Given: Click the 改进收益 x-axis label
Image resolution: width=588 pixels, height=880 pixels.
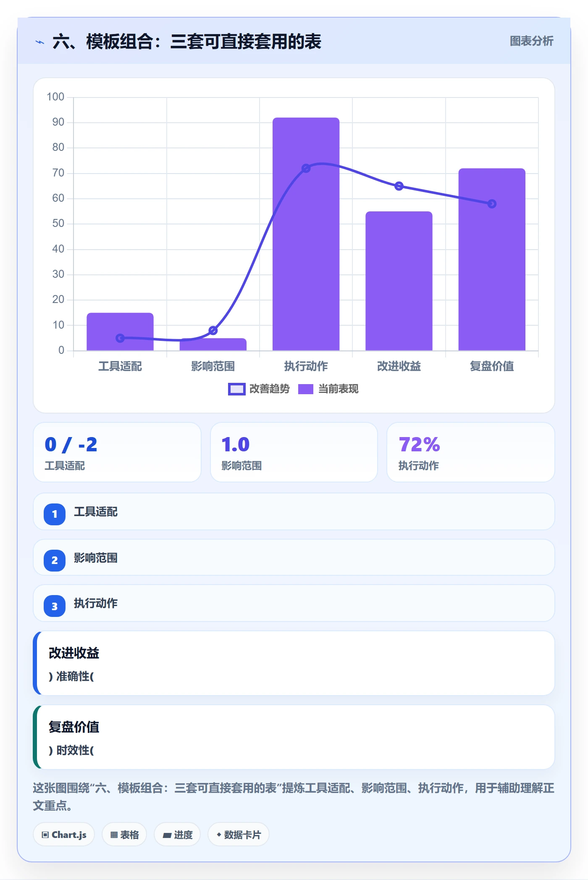Looking at the screenshot, I should (x=399, y=366).
